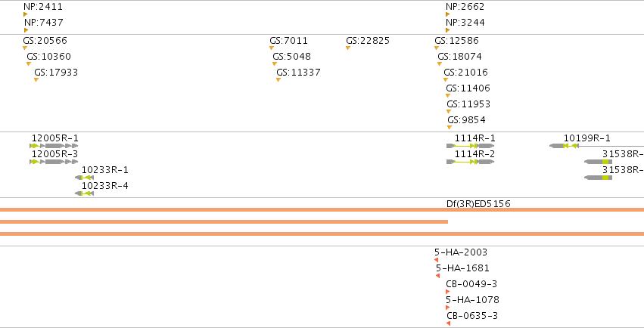Viewport: 644px width, 328px height.
Task: Click the GS:18074 insertion label
Action: [459, 57]
